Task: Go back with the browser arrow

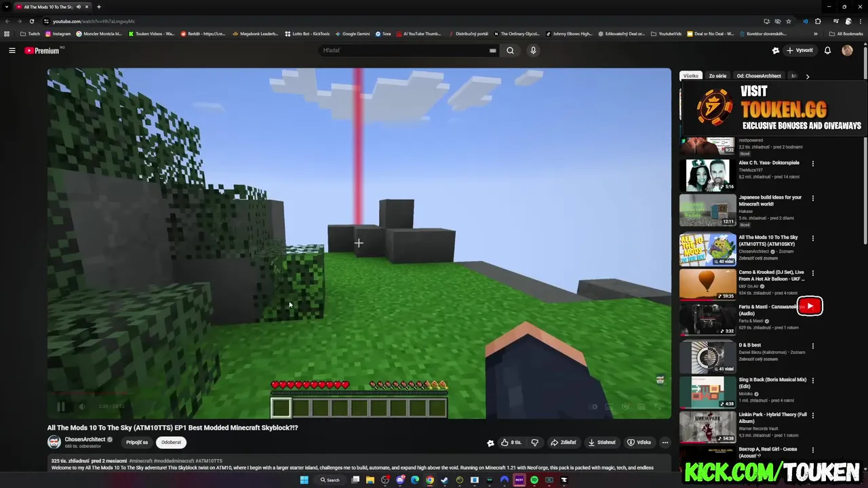Action: (7, 21)
